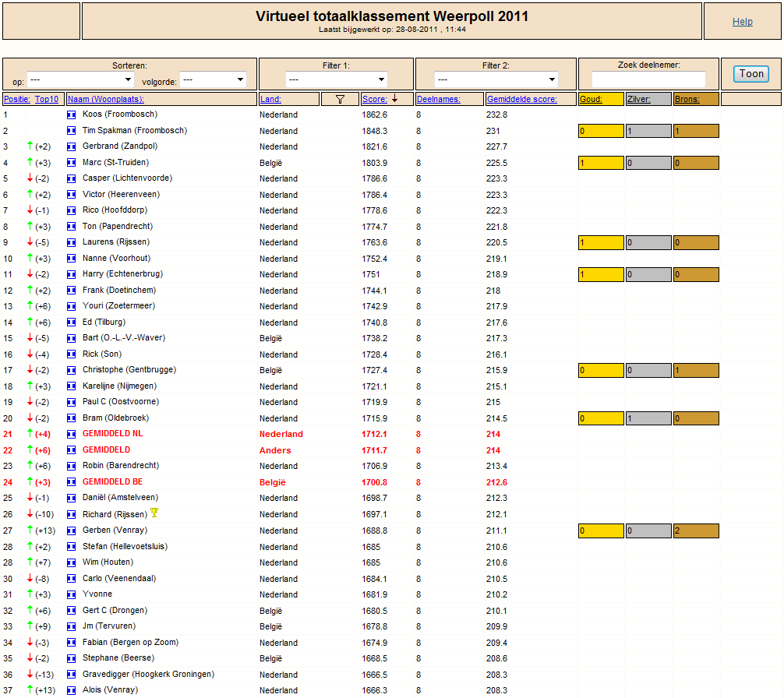This screenshot has width=784, height=698.
Task: Click the filter funnel icon beside Land
Action: coord(340,99)
